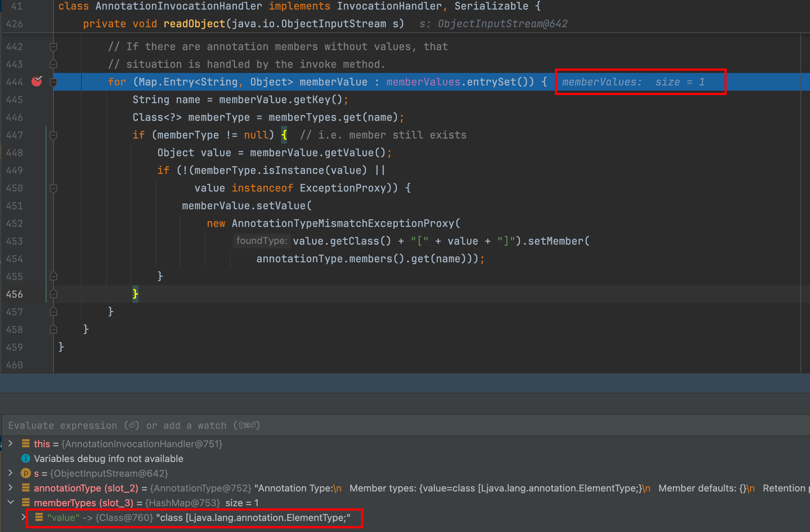Click the 'foundType:' parameter hint on line 453
Screen dimensions: 810x532
262,241
